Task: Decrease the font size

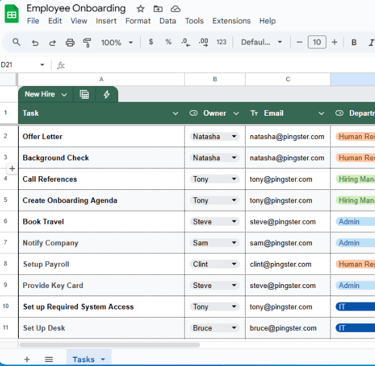Action: point(299,42)
